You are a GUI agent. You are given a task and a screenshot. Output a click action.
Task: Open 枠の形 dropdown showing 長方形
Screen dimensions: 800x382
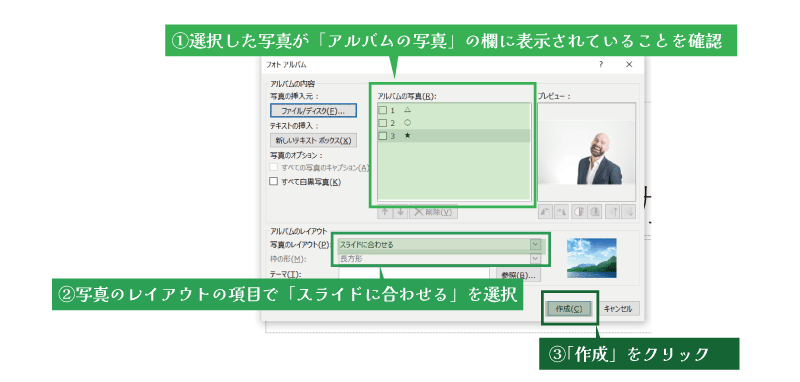535,259
